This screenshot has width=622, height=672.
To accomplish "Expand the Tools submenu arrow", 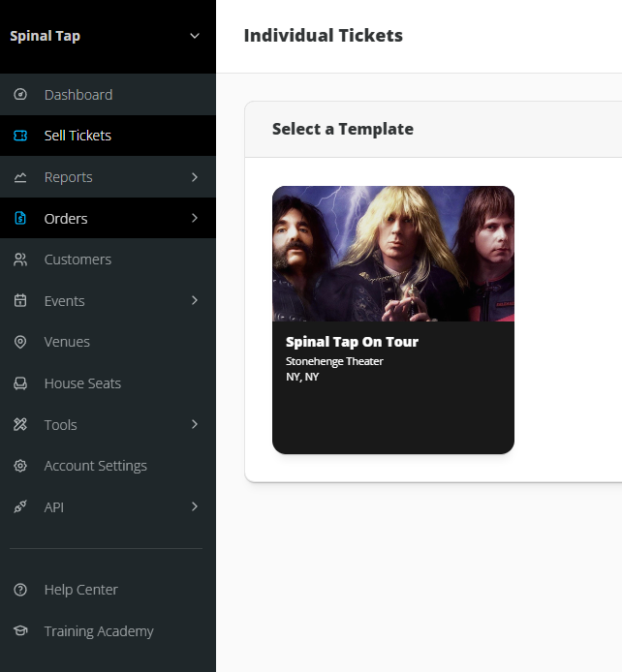I will click(195, 424).
